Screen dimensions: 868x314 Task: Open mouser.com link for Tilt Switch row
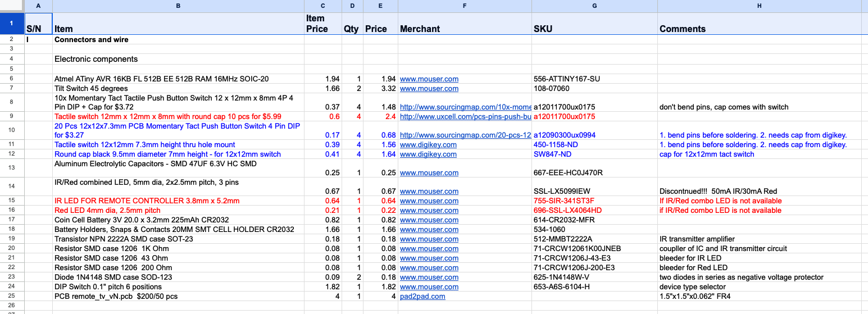point(429,89)
